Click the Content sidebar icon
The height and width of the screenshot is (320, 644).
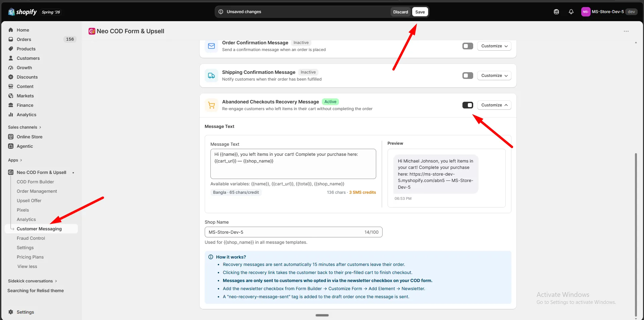[x=11, y=86]
